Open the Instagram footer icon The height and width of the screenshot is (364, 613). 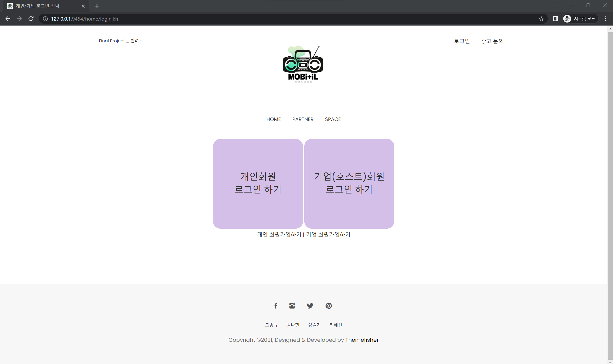[x=292, y=306]
